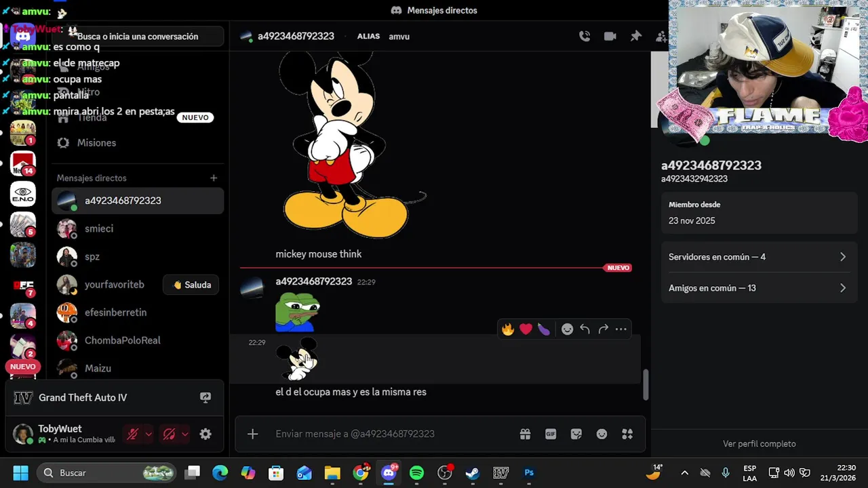Open Photoshop from the taskbar
This screenshot has height=488, width=868.
point(529,473)
